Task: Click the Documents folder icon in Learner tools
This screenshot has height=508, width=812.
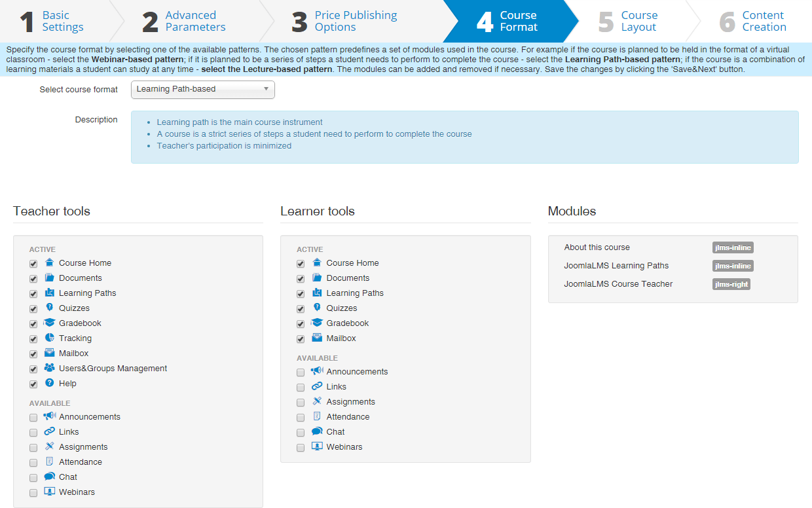Action: [317, 278]
